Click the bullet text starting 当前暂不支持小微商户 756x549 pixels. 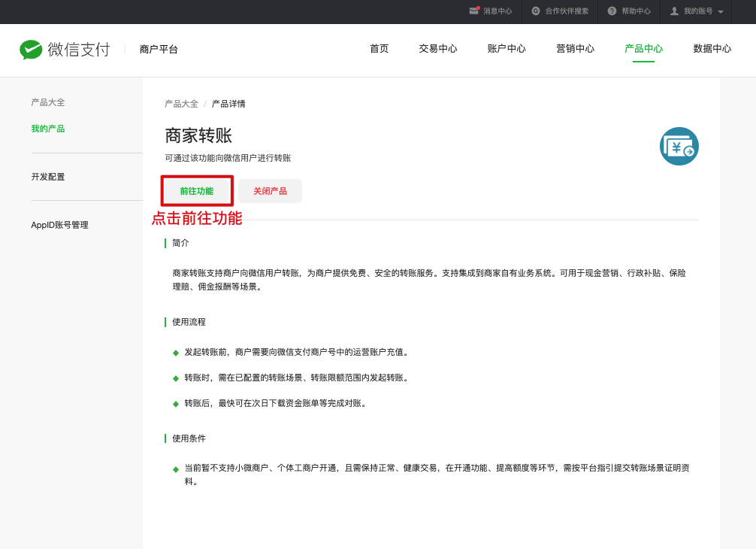click(437, 475)
